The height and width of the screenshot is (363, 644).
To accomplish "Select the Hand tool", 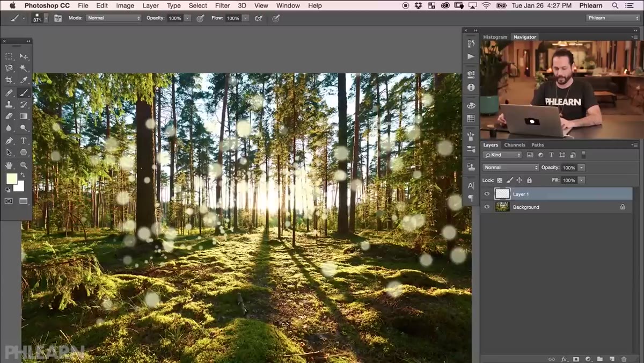I will click(9, 165).
